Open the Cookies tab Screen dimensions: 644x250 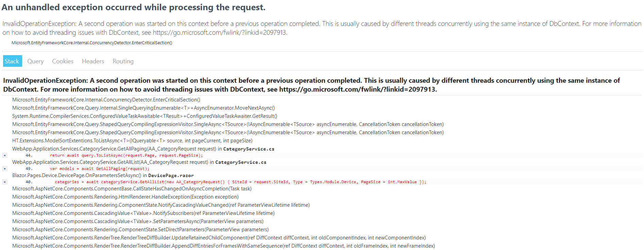click(x=63, y=61)
